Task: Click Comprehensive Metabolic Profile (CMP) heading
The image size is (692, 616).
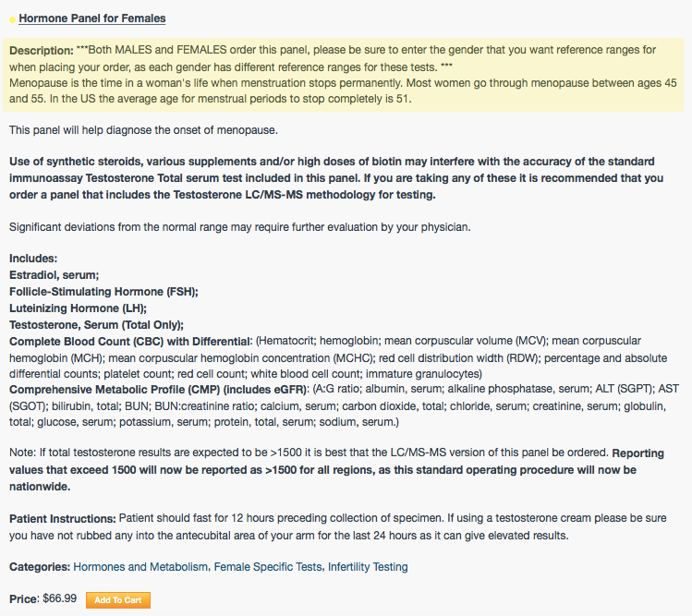Action: (x=158, y=390)
